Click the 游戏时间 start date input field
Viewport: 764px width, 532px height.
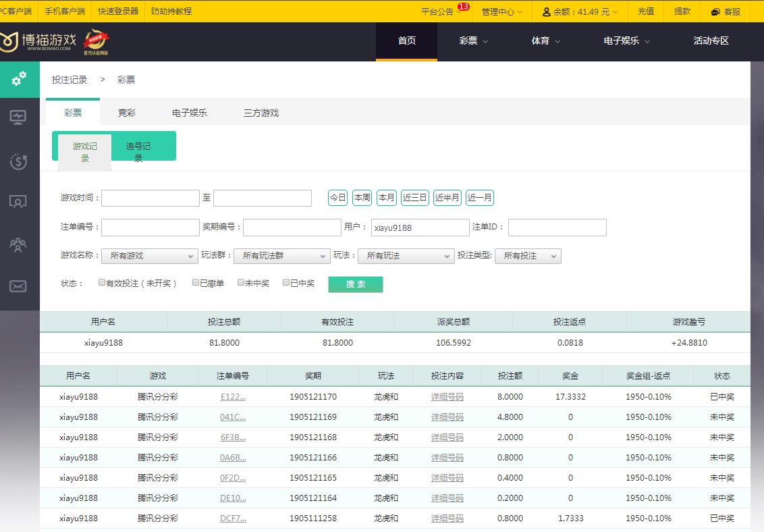tap(150, 197)
